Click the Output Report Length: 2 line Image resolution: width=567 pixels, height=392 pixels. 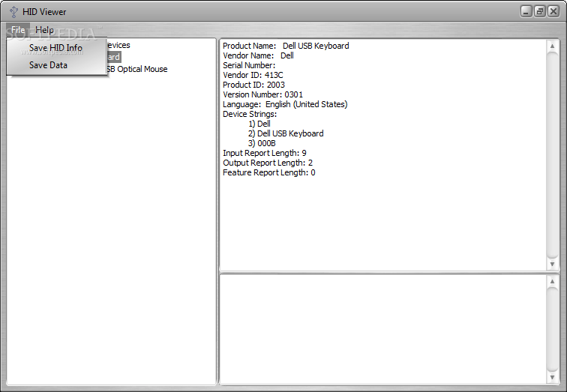pos(268,163)
